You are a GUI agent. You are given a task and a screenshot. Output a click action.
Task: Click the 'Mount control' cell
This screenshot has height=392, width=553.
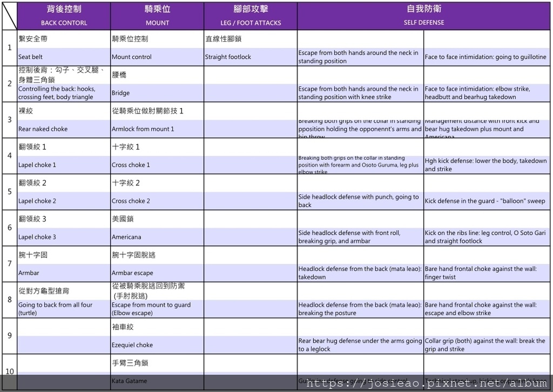point(157,57)
